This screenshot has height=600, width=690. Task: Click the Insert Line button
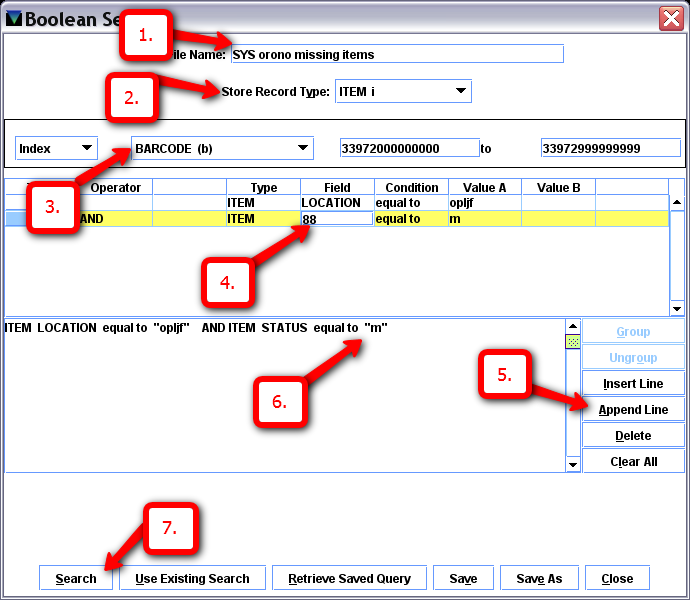click(x=633, y=384)
